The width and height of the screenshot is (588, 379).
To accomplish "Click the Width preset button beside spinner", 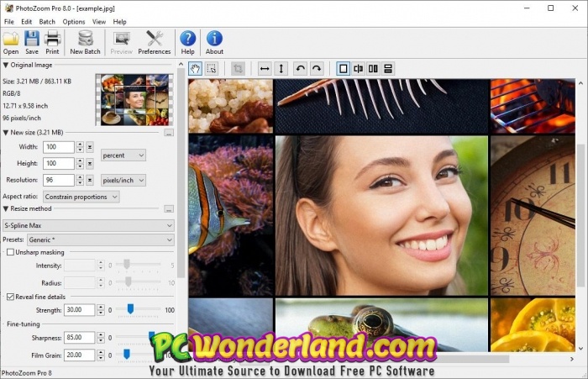I will coord(90,147).
